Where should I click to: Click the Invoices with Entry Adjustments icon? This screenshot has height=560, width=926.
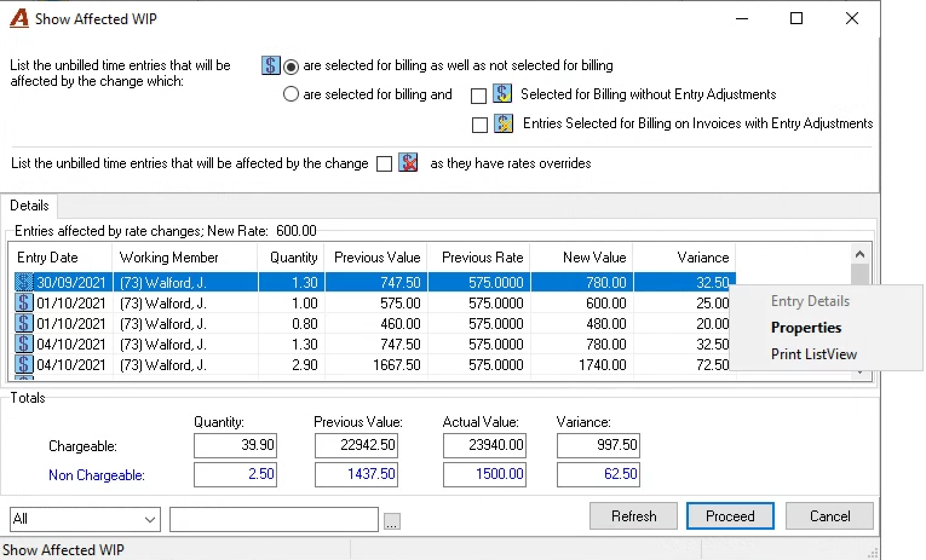point(504,123)
